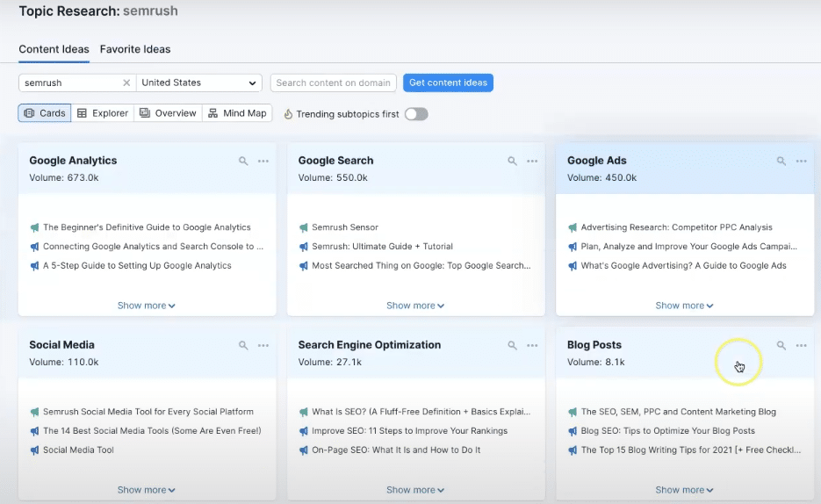Click the Get content ideas button

(448, 83)
